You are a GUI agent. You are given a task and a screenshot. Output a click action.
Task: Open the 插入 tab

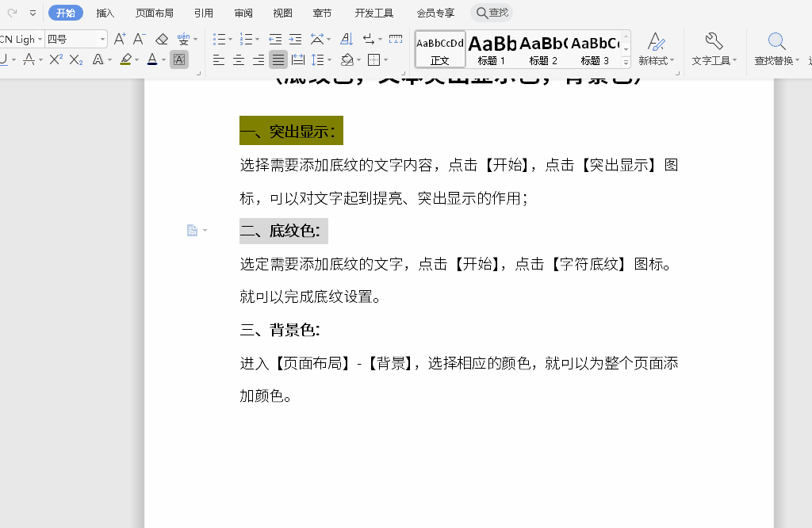[x=105, y=13]
